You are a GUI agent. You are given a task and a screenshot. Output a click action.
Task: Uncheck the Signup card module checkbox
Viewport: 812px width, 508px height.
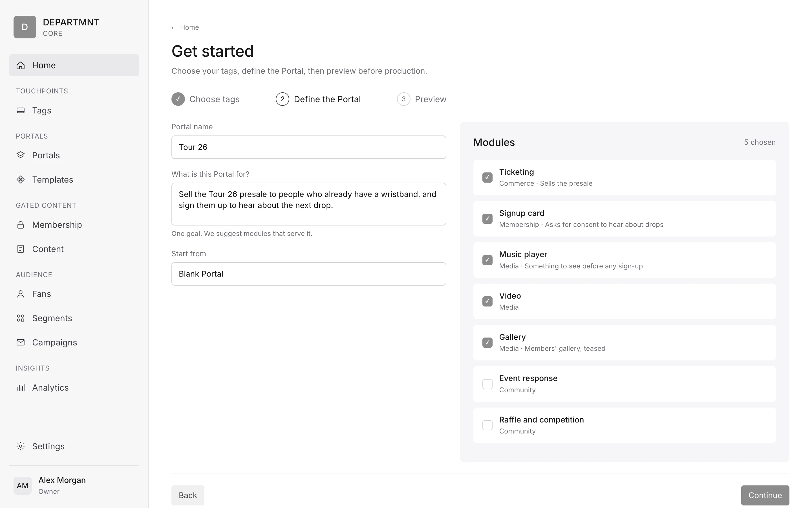pyautogui.click(x=487, y=219)
